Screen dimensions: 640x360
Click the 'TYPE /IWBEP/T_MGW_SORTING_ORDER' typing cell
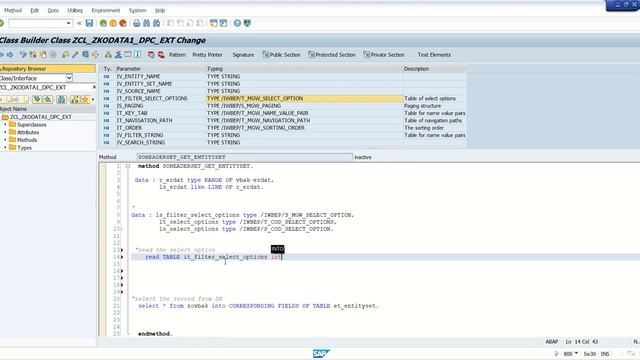click(304, 128)
